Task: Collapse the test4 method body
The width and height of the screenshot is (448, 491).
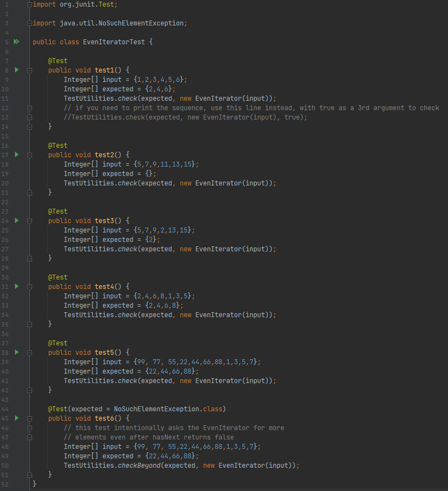Action: 29,286
